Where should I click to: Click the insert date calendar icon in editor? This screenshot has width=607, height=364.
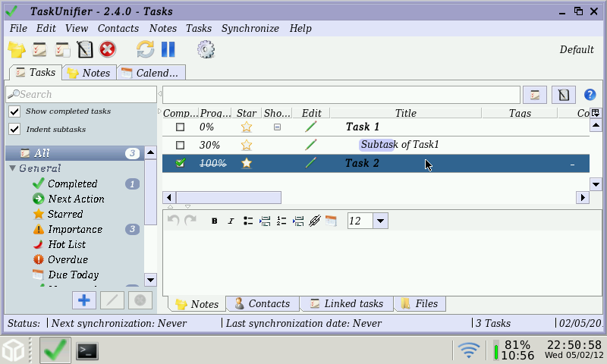point(332,221)
